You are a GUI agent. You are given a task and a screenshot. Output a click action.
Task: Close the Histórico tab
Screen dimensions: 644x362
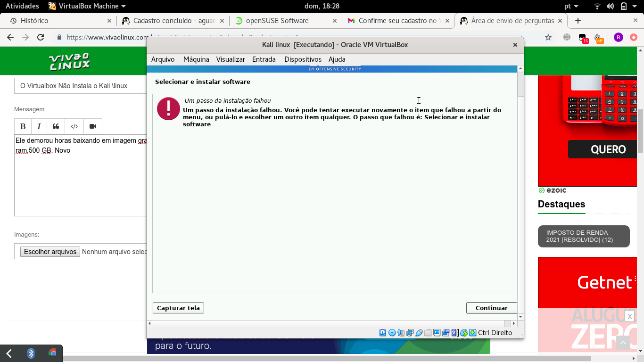[109, 21]
